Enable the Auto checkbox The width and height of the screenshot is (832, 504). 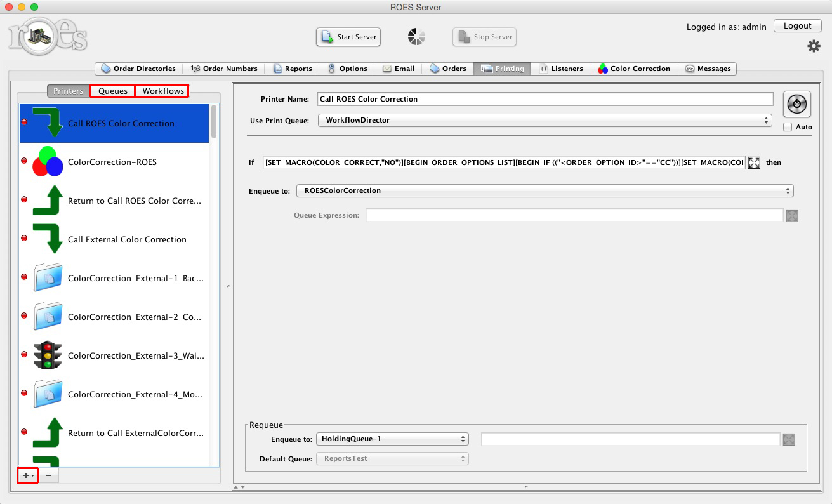click(x=789, y=127)
